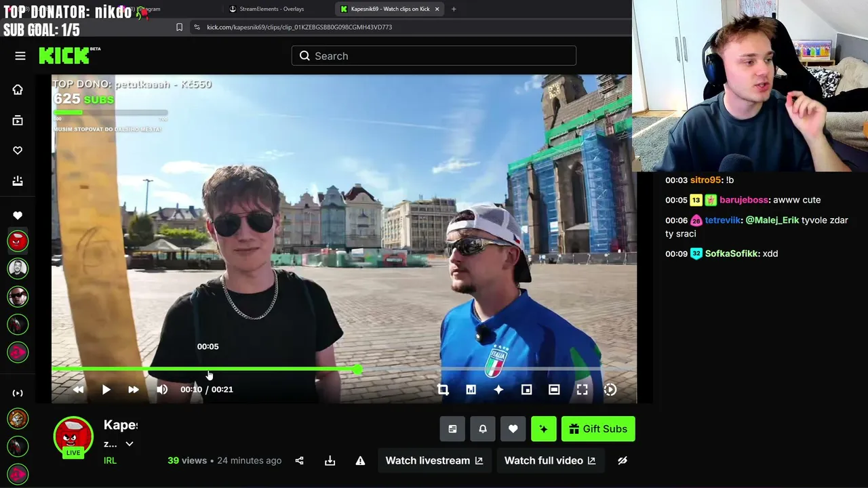The width and height of the screenshot is (868, 488).
Task: Click the green seek handle on timeline
Action: (357, 369)
